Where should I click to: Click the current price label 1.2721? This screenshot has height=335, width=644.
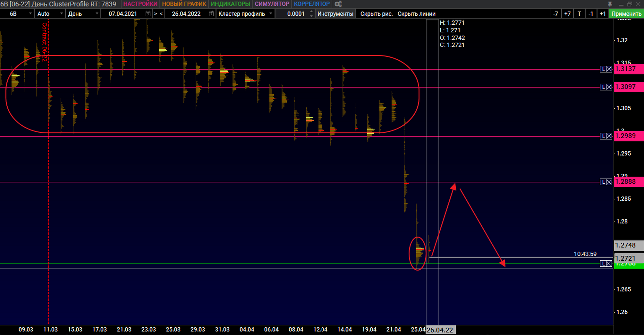pyautogui.click(x=629, y=258)
